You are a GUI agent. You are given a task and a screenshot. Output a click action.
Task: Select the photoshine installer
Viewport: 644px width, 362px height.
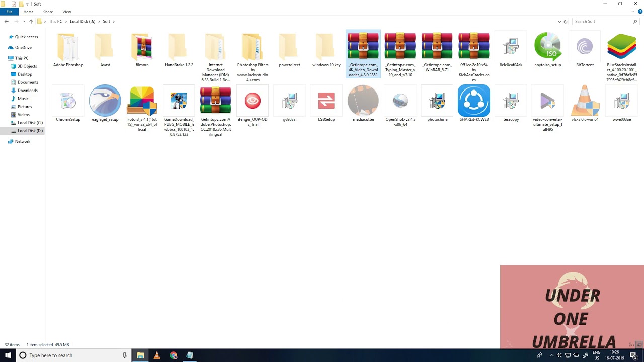pos(437,105)
